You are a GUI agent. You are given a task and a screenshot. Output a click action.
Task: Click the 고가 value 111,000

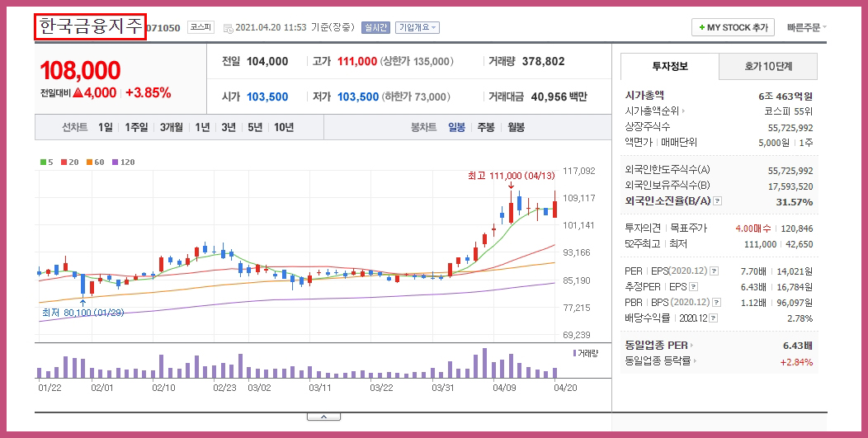357,62
